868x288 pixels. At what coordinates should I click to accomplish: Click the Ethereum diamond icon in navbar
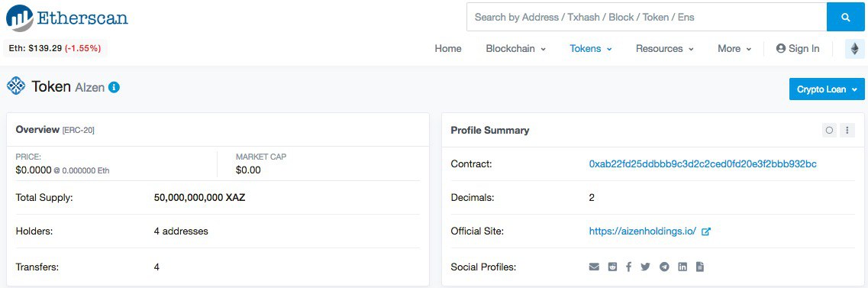point(855,49)
